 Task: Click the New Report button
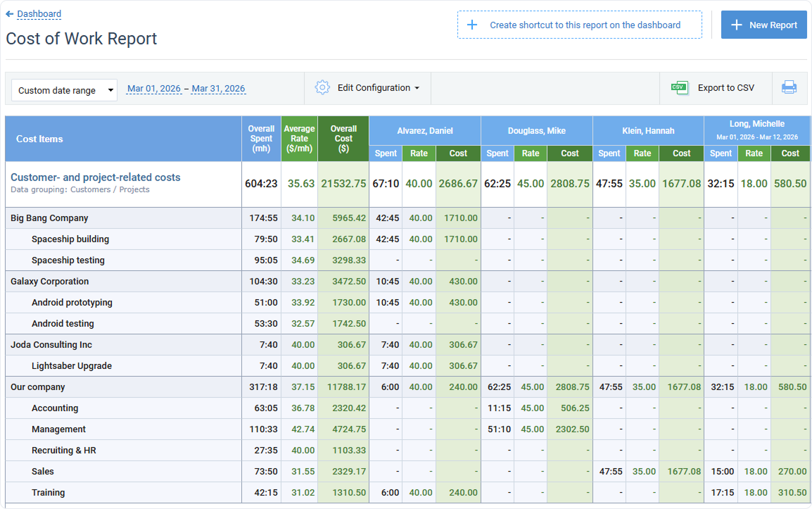coord(764,25)
